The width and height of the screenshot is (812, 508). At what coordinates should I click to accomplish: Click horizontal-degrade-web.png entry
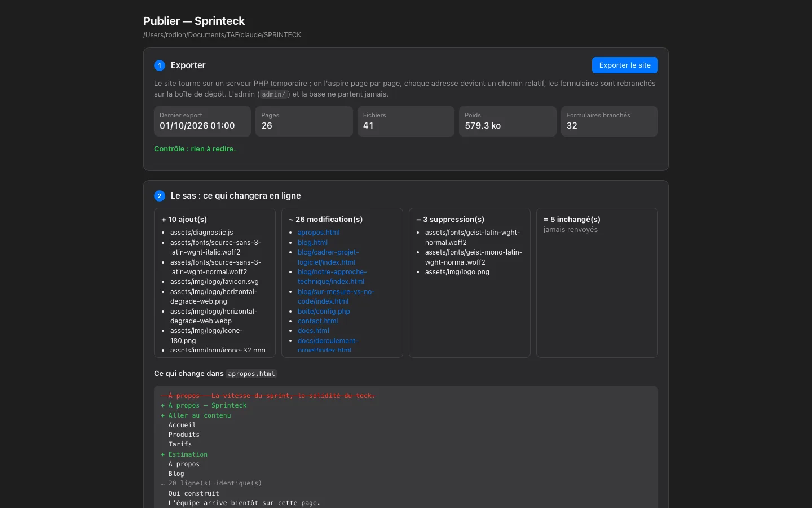coord(214,296)
